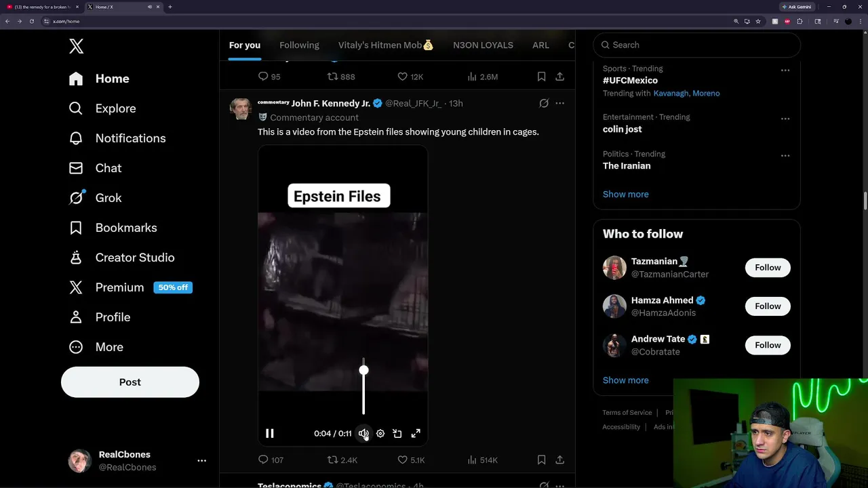
Task: Open Explore from the sidebar
Action: (102, 108)
